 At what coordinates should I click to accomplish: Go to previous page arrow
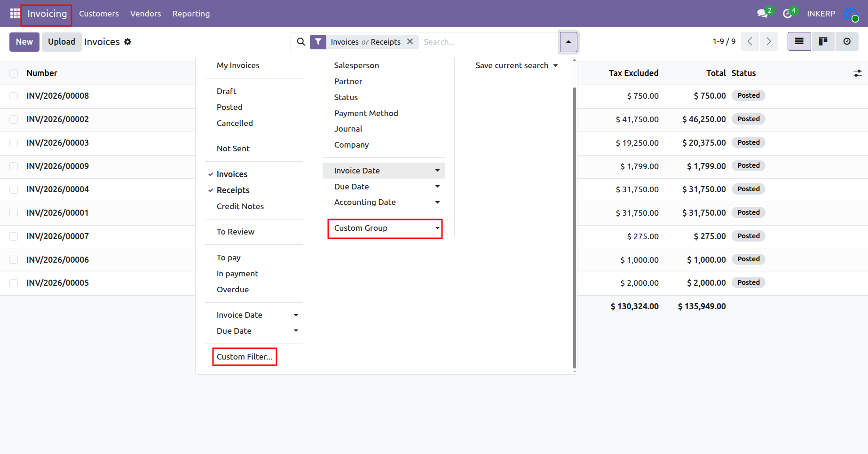coord(750,41)
